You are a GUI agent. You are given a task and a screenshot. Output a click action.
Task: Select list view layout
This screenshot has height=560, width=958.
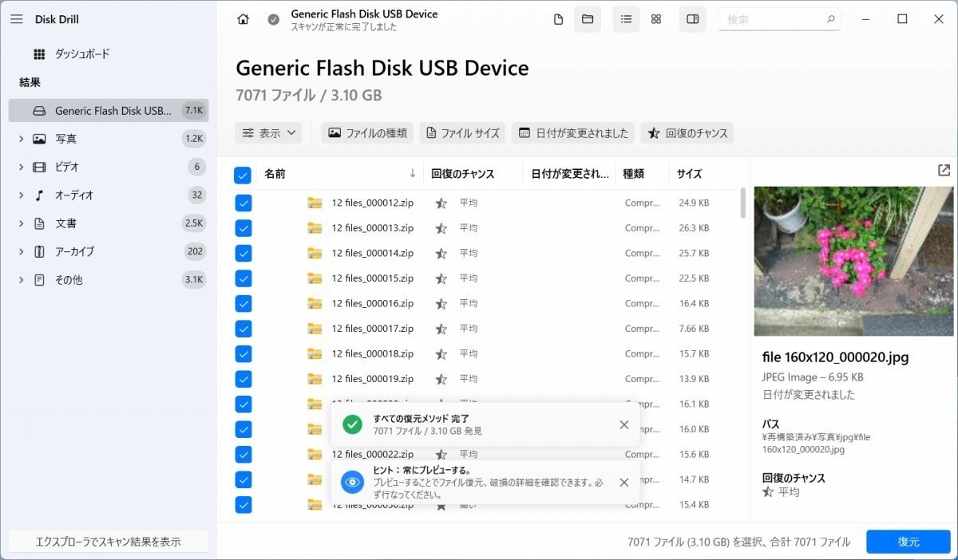tap(626, 19)
